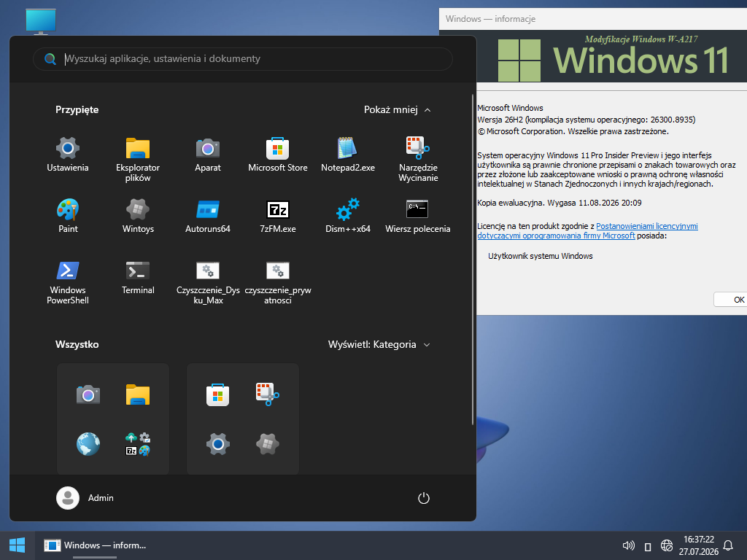
Task: Open Wiersz polecenia command prompt
Action: click(x=418, y=216)
